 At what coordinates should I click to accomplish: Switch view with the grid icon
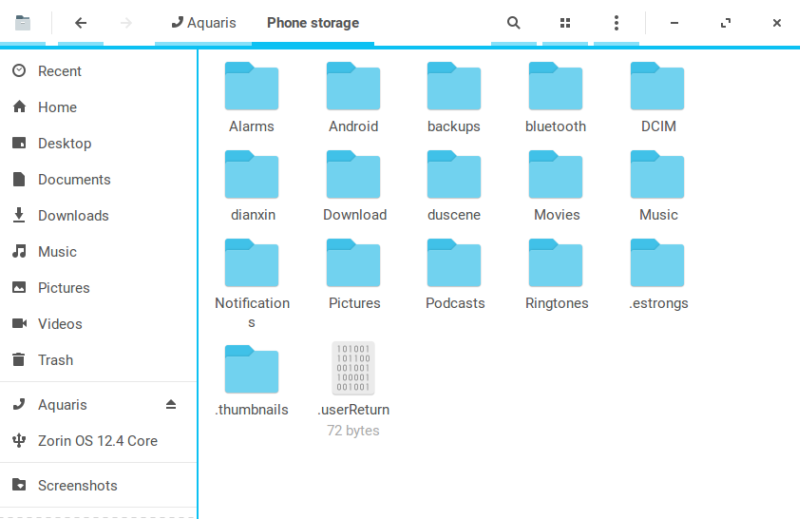point(565,23)
